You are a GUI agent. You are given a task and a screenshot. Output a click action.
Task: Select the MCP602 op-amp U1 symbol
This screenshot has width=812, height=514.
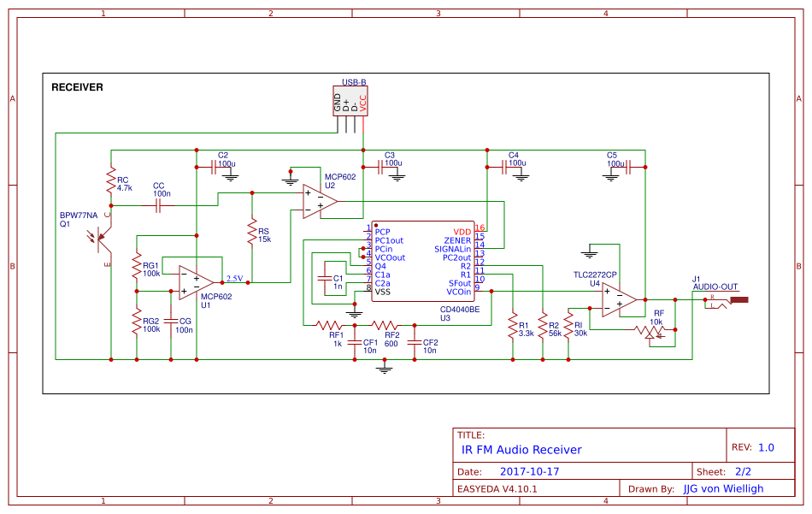(195, 282)
